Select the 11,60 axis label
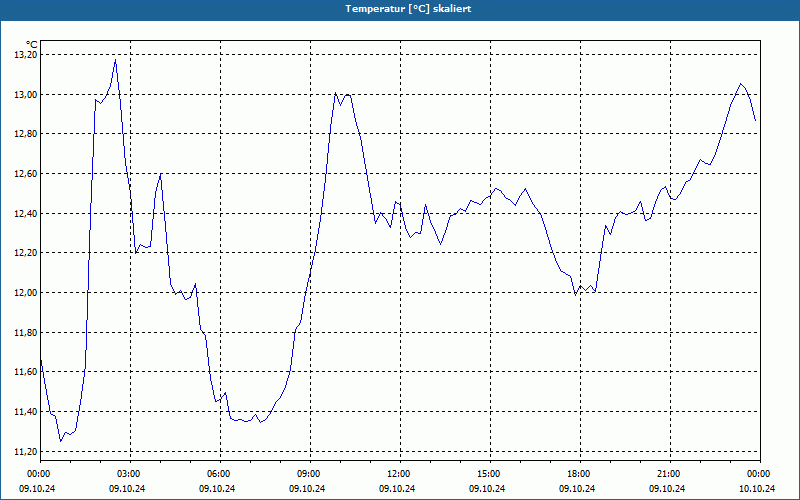This screenshot has height=500, width=800. [x=25, y=372]
